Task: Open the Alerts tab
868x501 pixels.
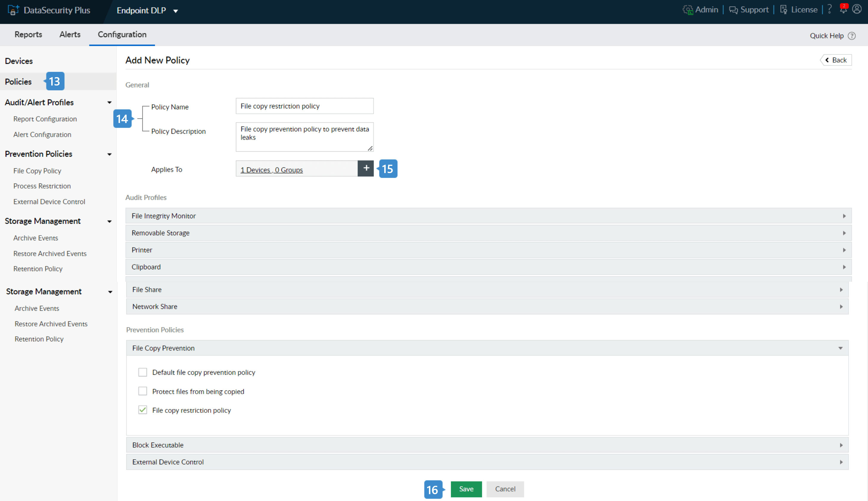Action: (70, 35)
